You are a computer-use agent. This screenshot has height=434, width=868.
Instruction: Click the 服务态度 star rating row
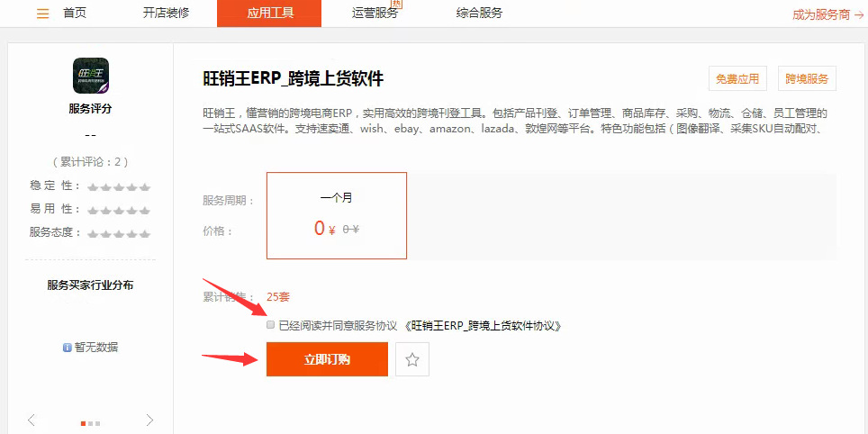(x=90, y=233)
